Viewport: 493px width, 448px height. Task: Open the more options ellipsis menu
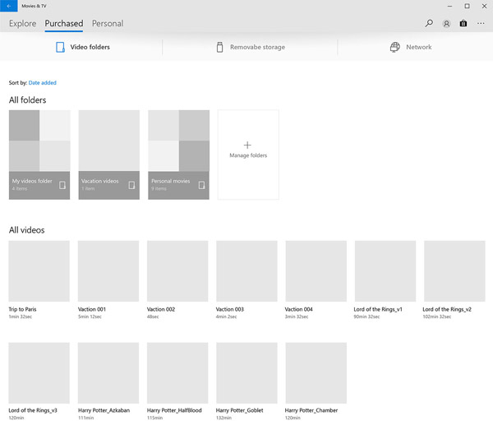[x=481, y=23]
